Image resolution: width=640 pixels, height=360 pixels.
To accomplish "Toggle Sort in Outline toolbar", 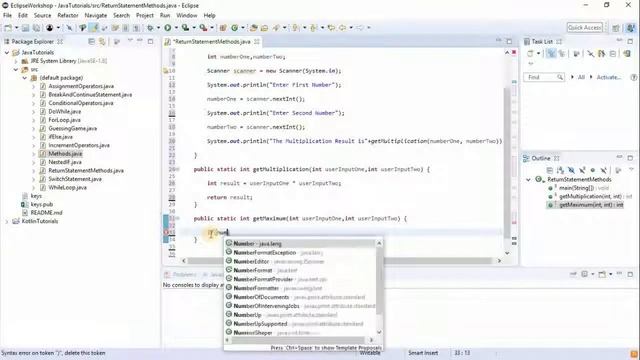I will (x=560, y=170).
